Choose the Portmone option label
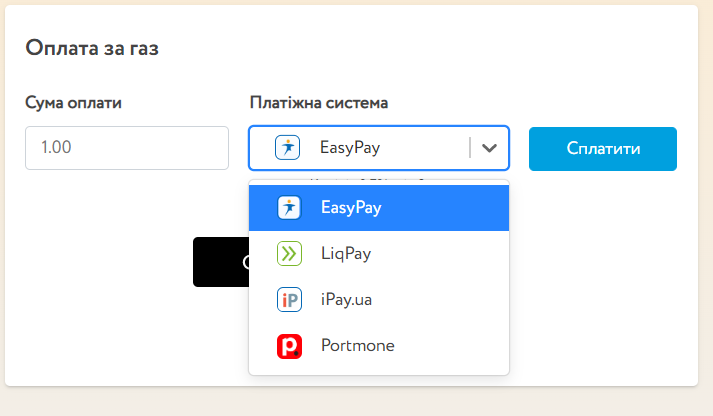713x416 pixels. 358,346
